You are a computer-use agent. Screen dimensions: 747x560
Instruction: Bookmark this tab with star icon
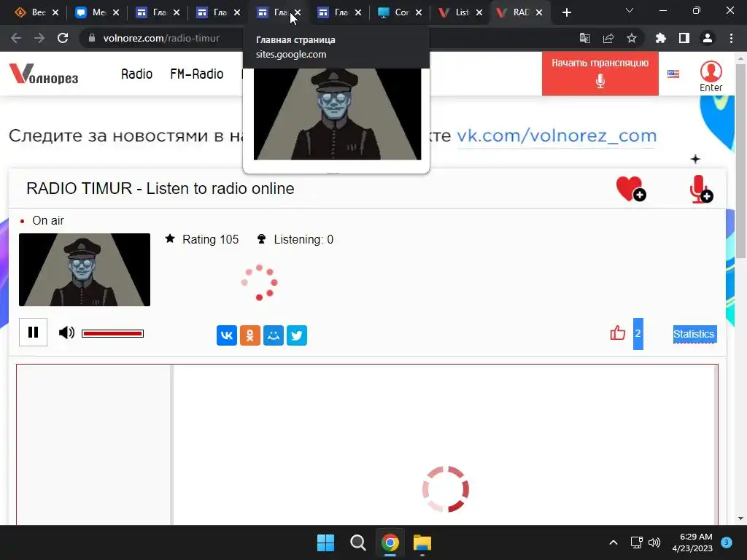tap(632, 38)
